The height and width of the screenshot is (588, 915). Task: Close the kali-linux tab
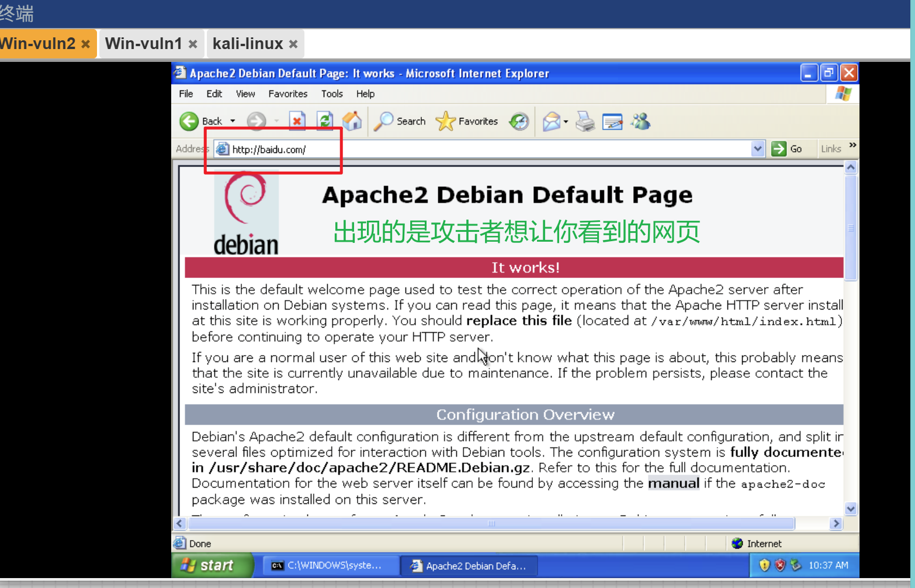coord(293,44)
